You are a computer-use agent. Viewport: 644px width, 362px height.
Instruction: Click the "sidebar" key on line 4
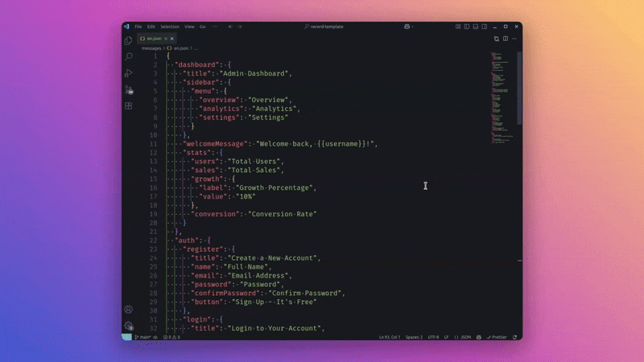[200, 82]
